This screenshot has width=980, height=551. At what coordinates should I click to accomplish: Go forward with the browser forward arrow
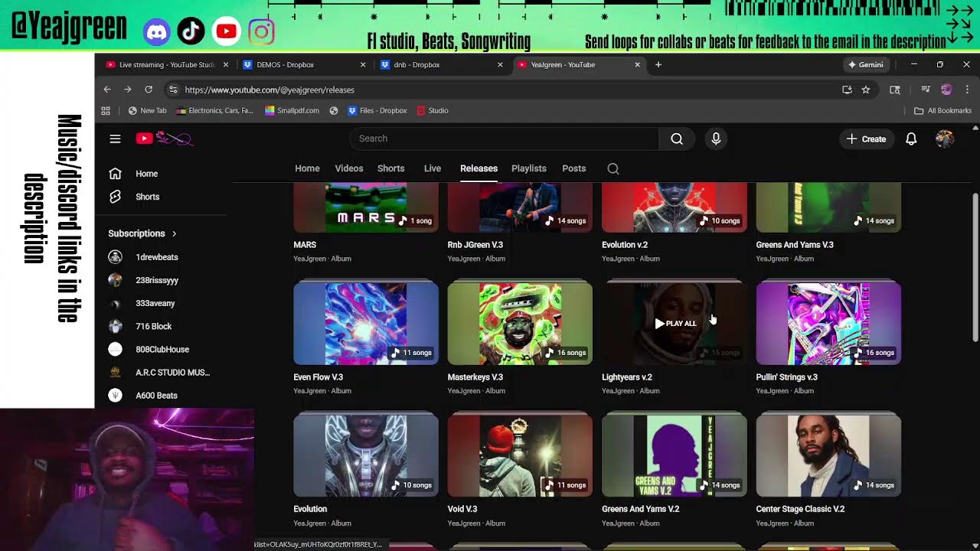[x=128, y=90]
